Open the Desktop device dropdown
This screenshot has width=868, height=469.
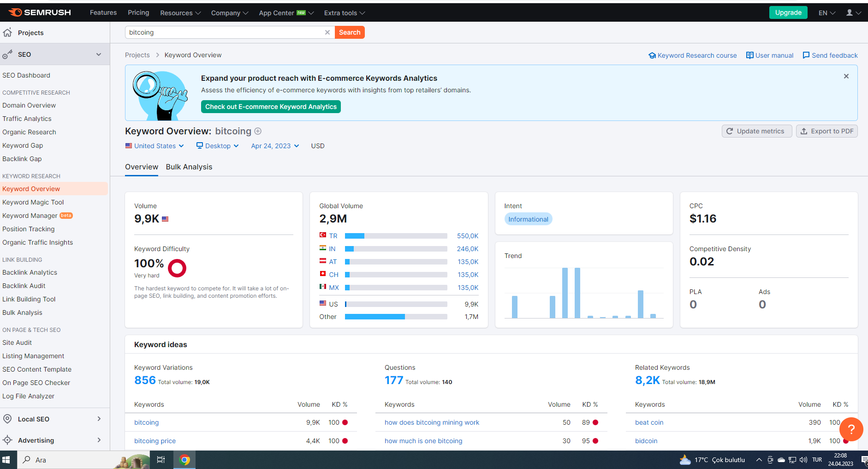click(218, 146)
